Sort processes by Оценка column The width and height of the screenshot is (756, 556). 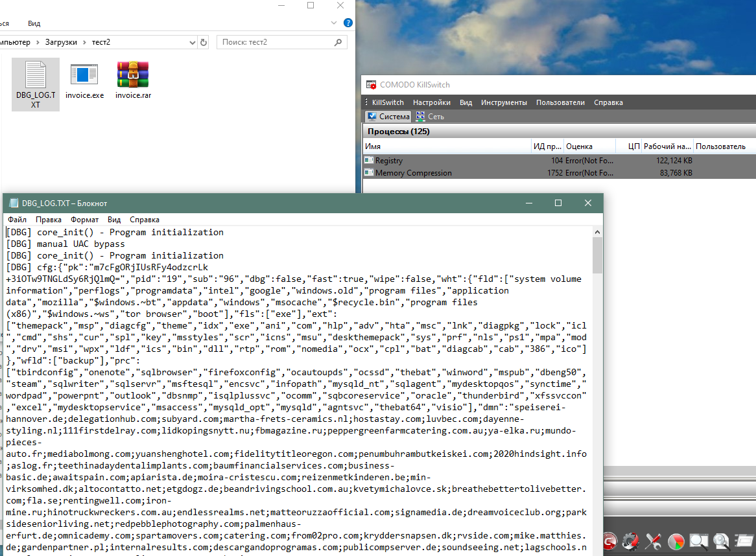589,146
